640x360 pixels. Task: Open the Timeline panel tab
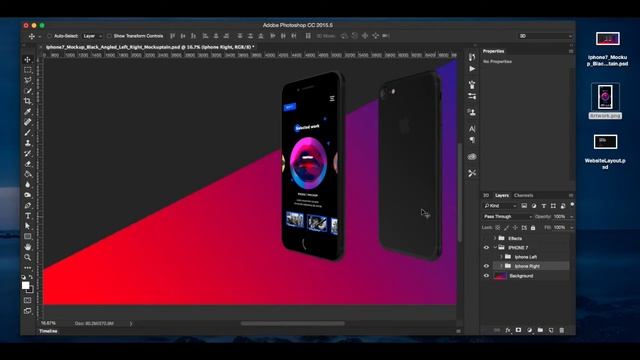coord(48,331)
